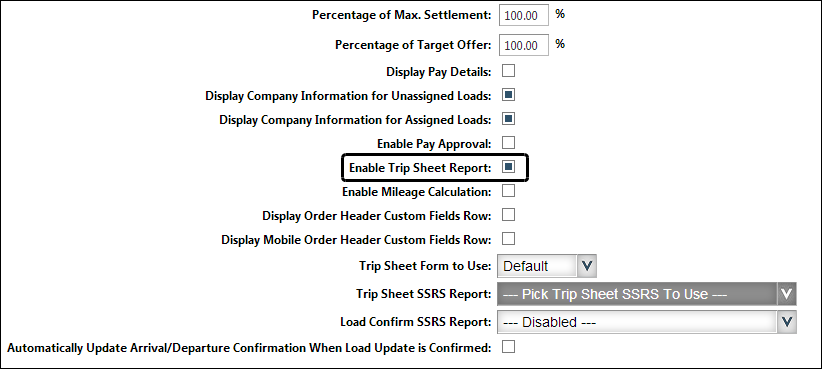Viewport: 822px width, 369px height.
Task: Tick the Enable Mileage Calculation checkbox
Action: 508,191
